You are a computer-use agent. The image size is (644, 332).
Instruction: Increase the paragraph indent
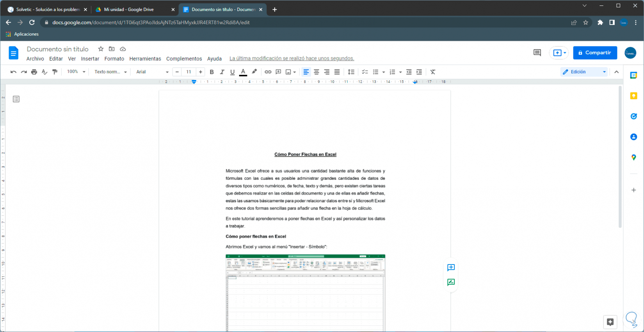[x=419, y=72]
